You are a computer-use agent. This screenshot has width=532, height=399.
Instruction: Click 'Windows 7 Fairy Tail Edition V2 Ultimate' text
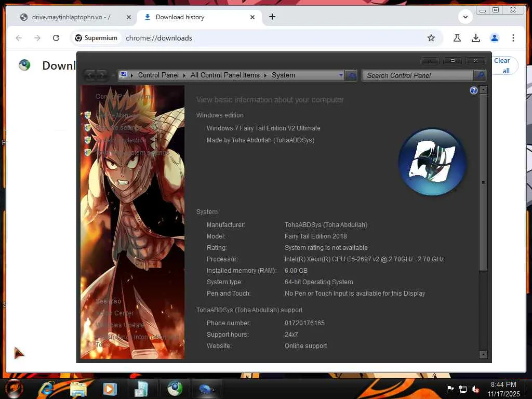[x=263, y=128]
